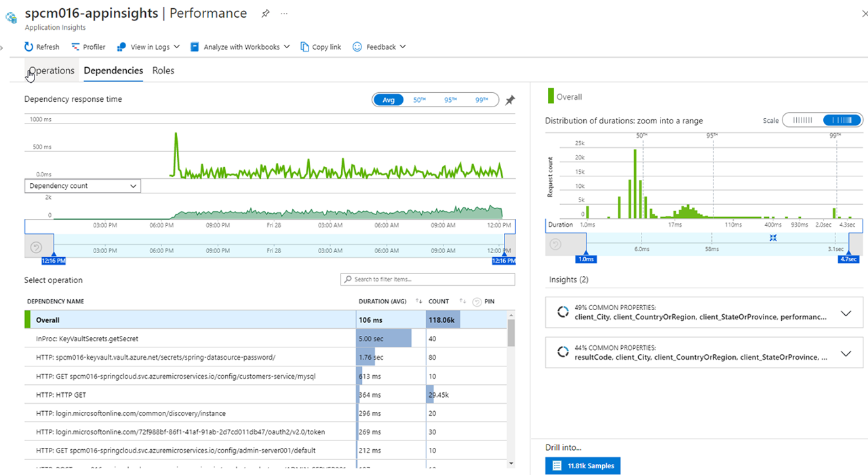Screen dimensions: 868x475
Task: Open Analyze with Workbooks dropdown
Action: (x=240, y=47)
